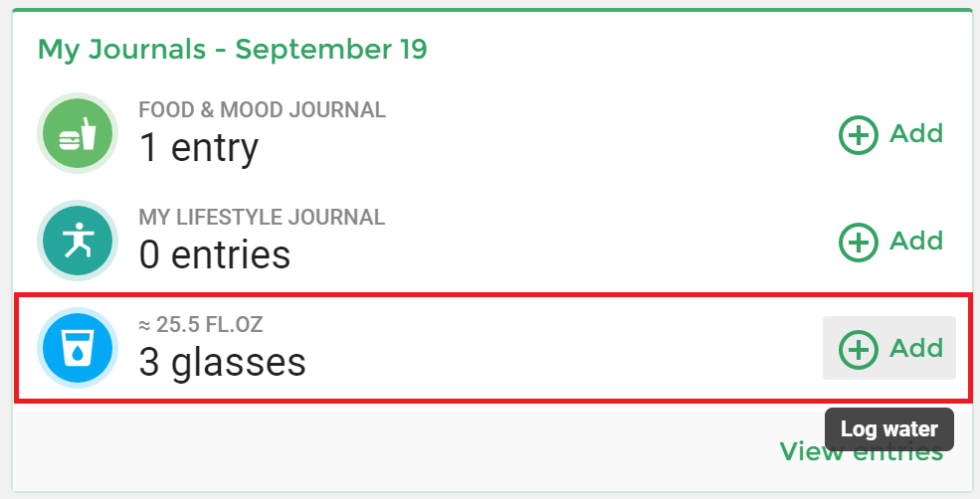Screen dimensions: 980x499
Task: Click the word "September 19" in the heading
Action: (x=331, y=50)
